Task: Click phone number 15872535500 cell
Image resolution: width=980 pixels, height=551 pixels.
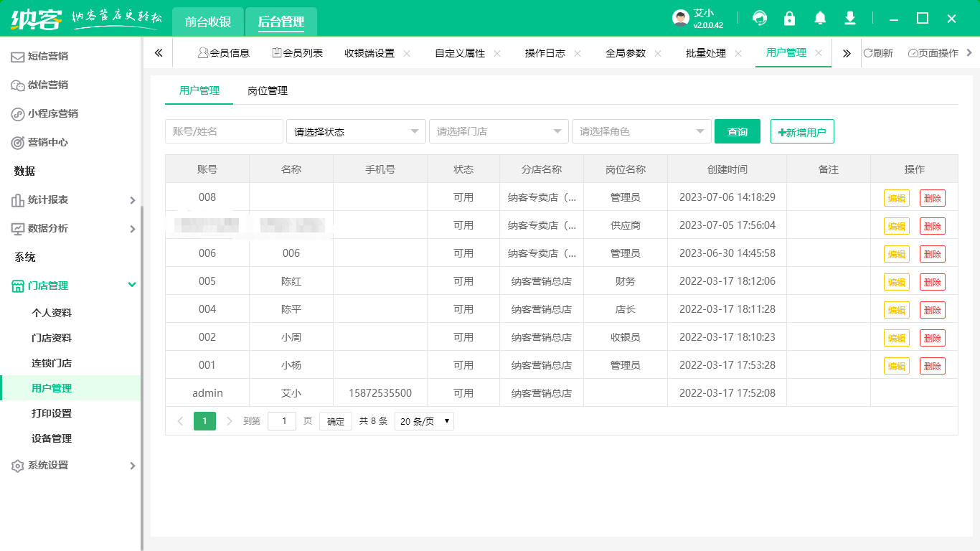Action: [380, 393]
